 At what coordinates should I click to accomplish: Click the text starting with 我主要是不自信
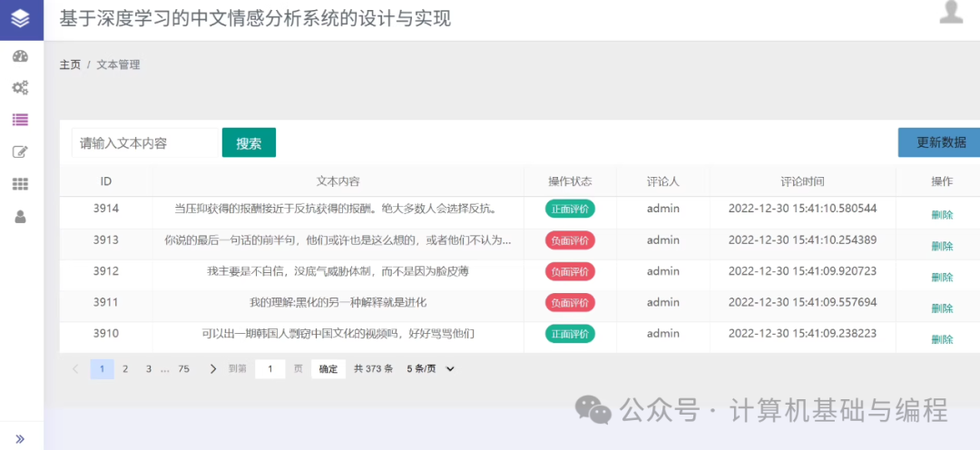(x=338, y=271)
